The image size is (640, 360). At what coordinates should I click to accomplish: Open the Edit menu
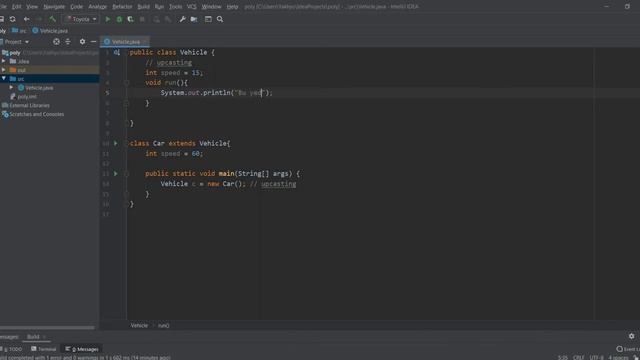pos(16,7)
